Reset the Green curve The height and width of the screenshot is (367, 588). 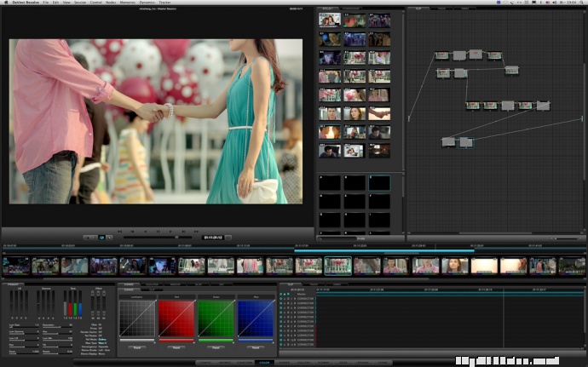216,347
